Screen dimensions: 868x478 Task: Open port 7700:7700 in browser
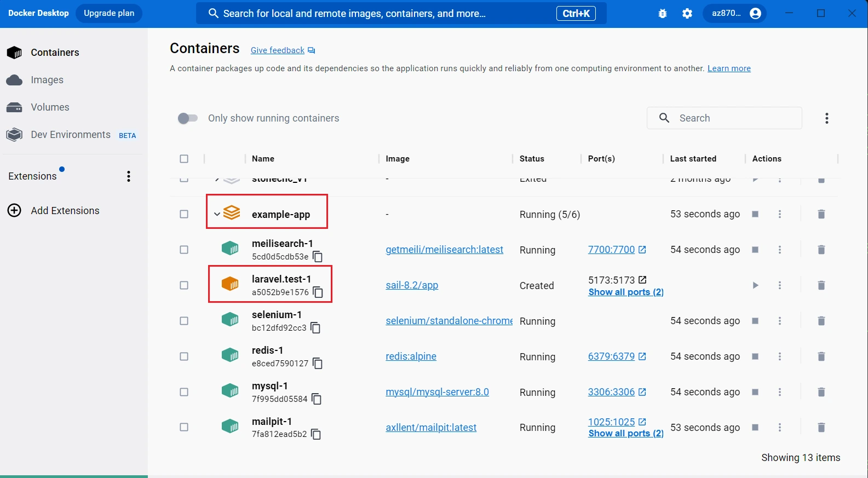point(617,250)
